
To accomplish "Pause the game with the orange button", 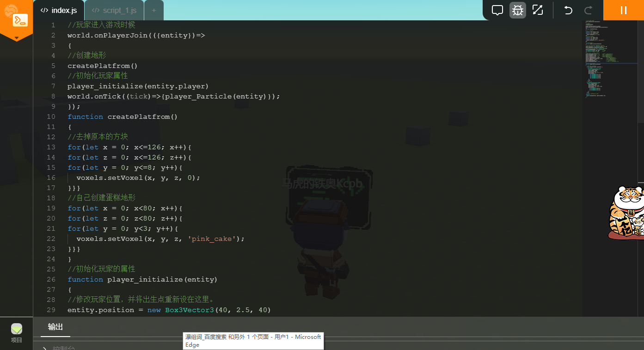I will click(624, 10).
